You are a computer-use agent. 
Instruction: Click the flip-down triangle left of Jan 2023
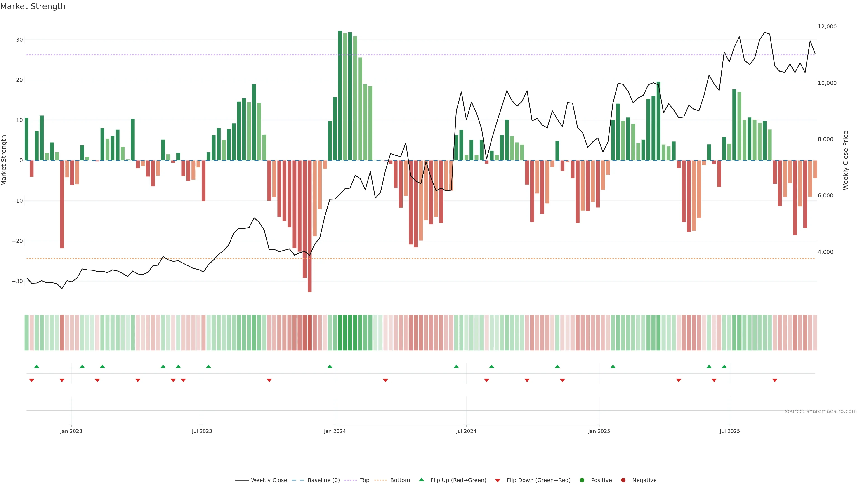pos(62,380)
